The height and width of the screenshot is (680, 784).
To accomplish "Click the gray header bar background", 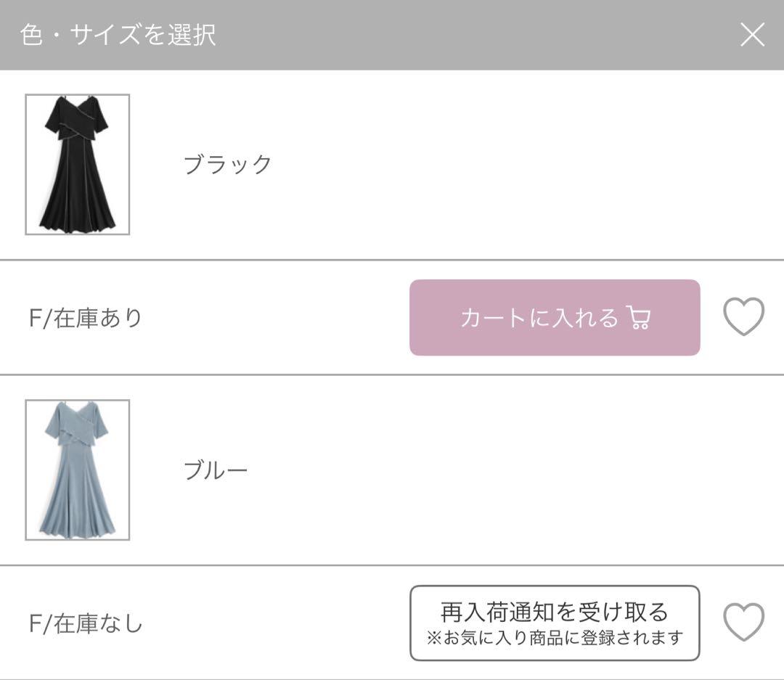I will point(472,35).
